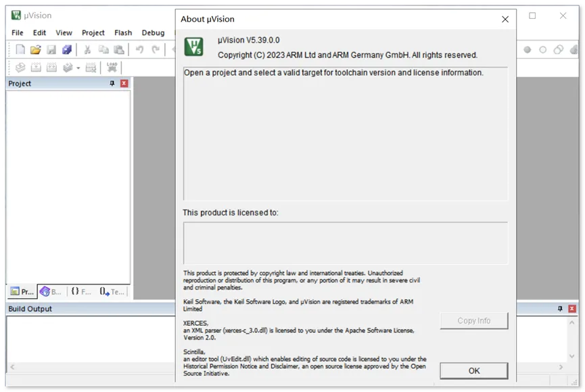Paste from clipboard using the toolbar icon
The width and height of the screenshot is (585, 392).
(x=119, y=49)
